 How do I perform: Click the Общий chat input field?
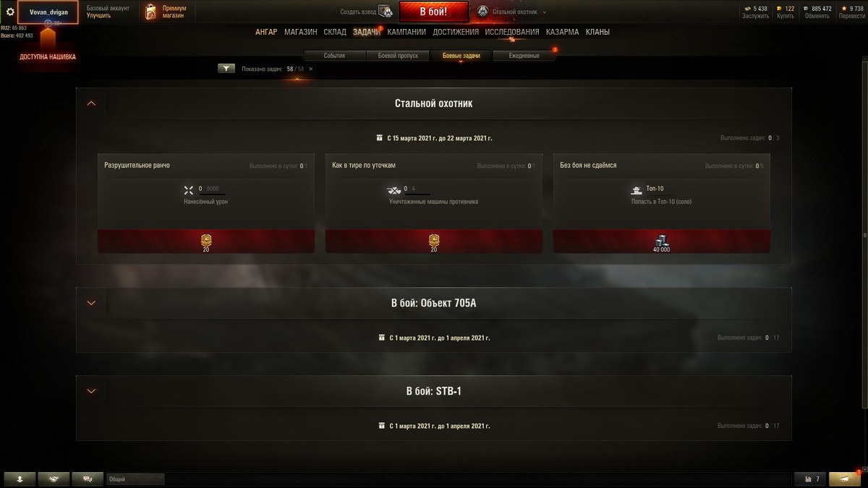coord(135,479)
